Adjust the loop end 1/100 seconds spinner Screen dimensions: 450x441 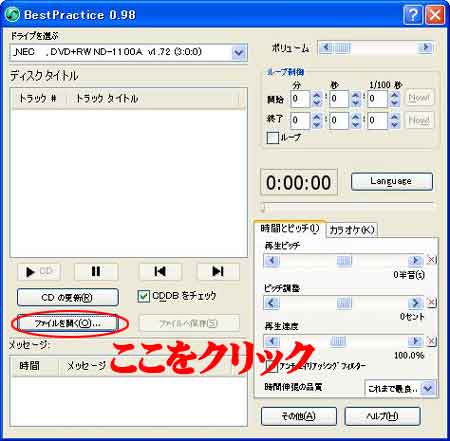click(394, 120)
